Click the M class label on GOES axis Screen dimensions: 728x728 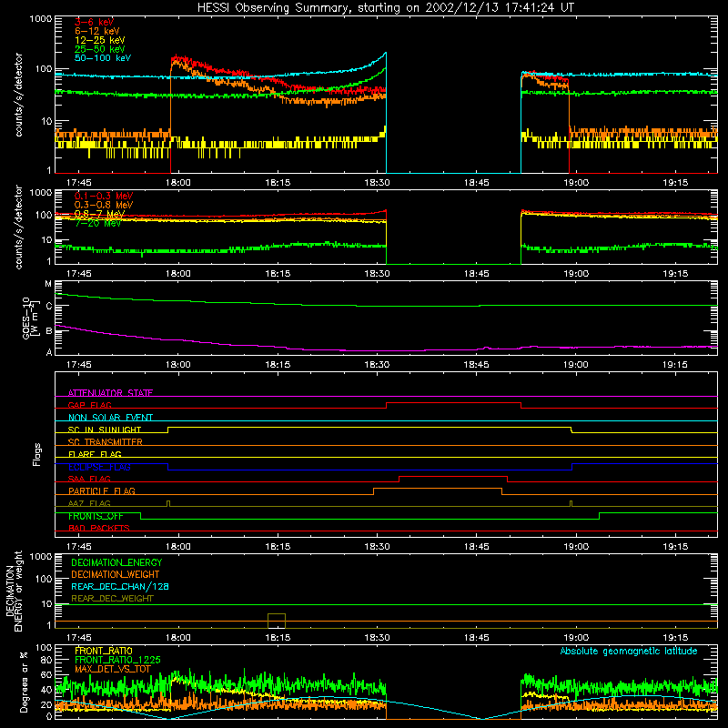click(48, 284)
